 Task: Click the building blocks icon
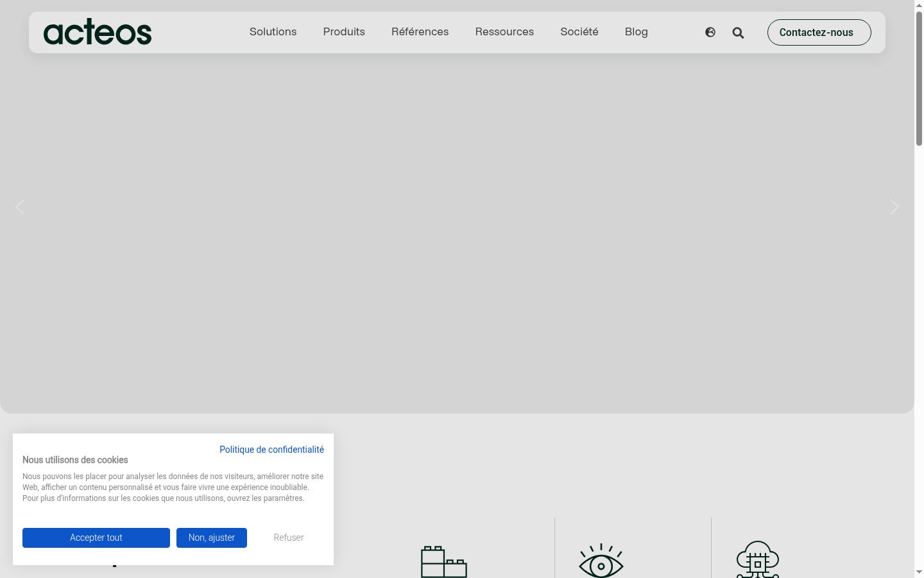tap(443, 562)
